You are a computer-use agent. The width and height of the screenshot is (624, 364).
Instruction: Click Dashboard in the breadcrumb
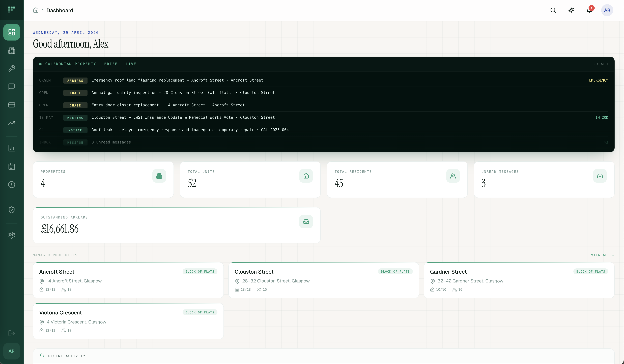[60, 10]
